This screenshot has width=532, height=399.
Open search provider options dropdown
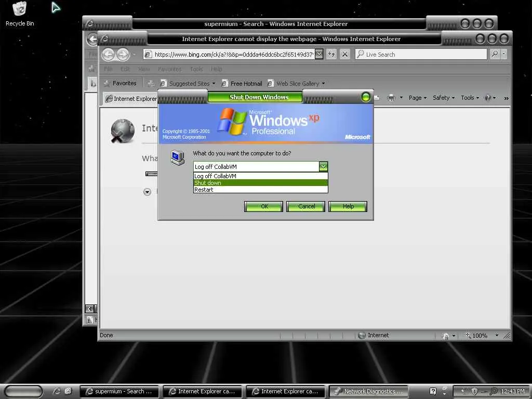tap(504, 54)
